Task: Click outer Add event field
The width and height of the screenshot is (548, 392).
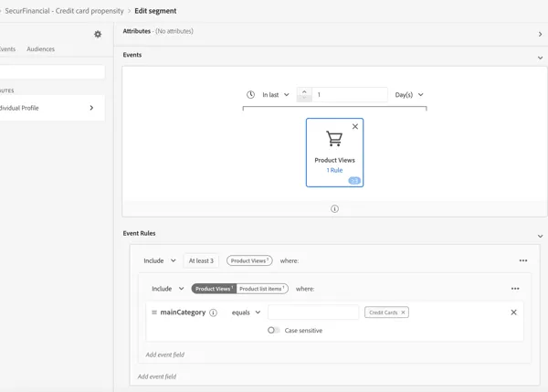Action: click(157, 376)
